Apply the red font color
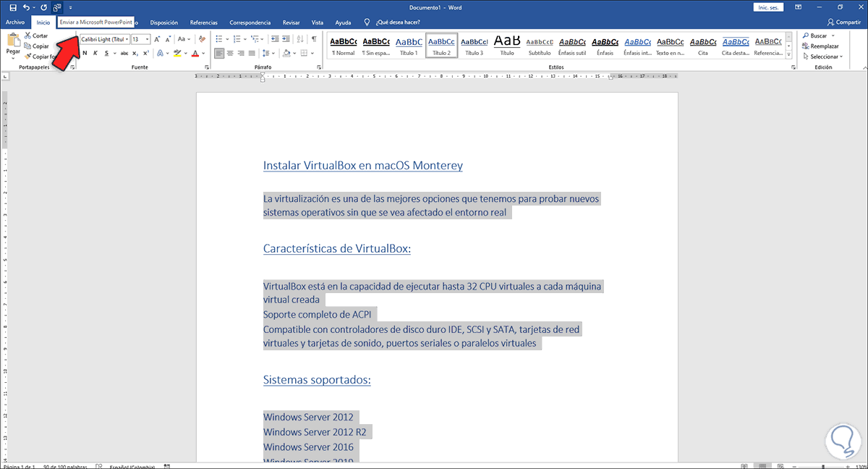 click(x=195, y=53)
